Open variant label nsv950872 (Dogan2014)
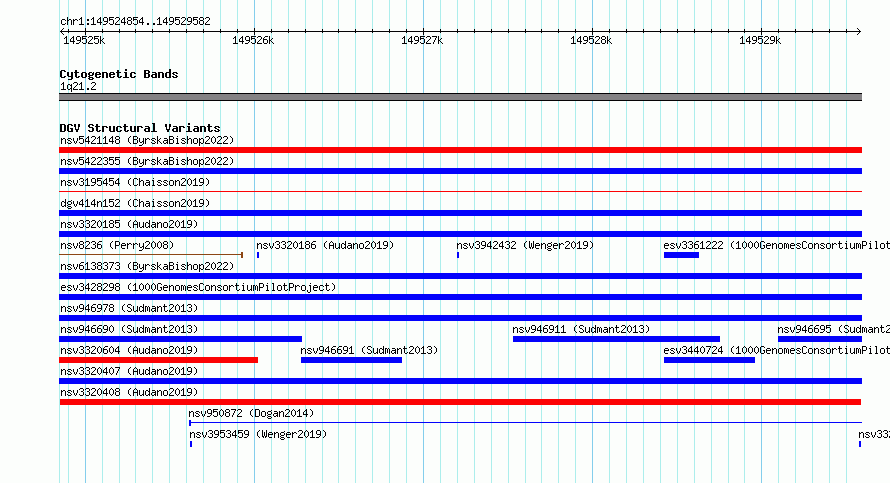This screenshot has width=890, height=483. (251, 413)
